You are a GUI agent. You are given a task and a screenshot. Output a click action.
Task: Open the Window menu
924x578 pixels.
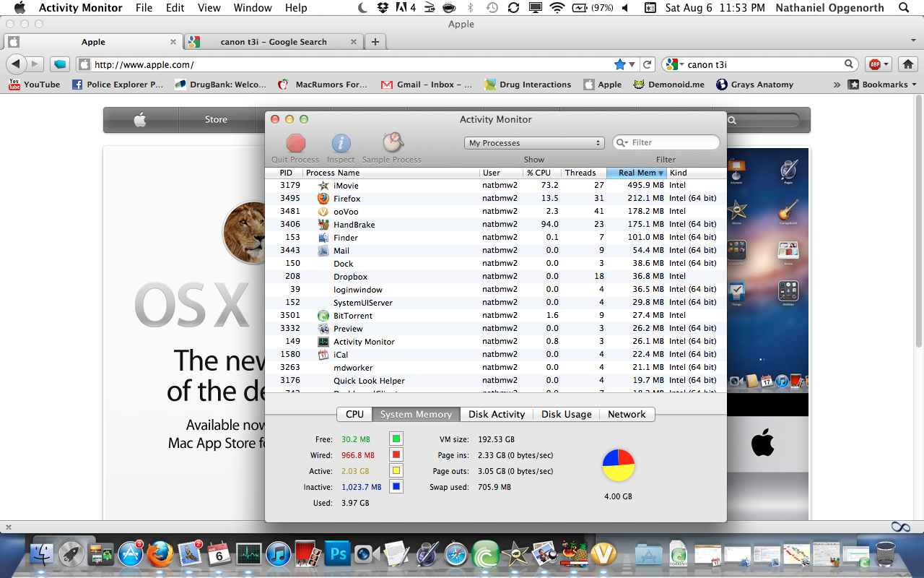pos(253,8)
